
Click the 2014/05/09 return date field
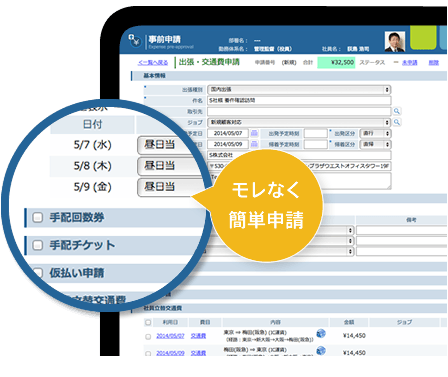(x=228, y=144)
